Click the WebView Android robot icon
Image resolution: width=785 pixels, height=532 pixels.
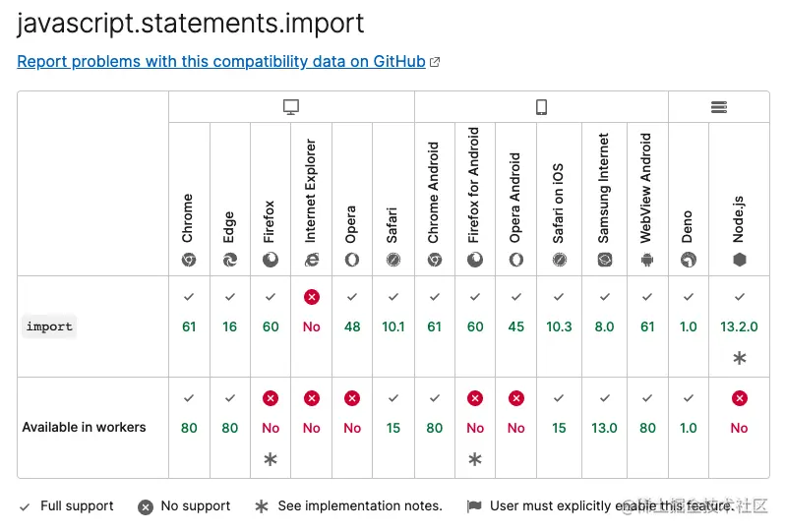point(647,260)
